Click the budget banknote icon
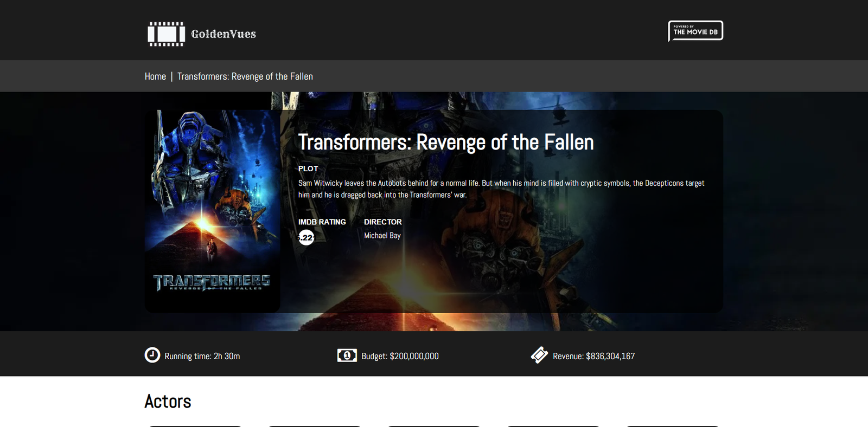This screenshot has height=427, width=868. tap(347, 355)
